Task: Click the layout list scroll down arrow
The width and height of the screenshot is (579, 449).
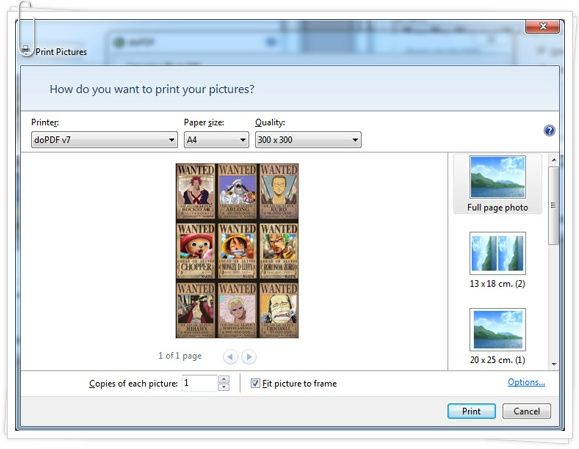Action: (554, 364)
